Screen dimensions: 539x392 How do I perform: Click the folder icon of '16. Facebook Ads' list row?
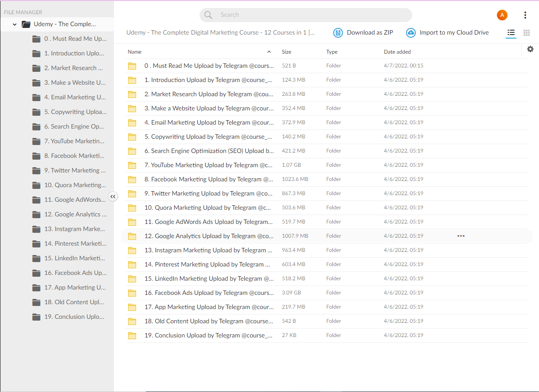point(132,293)
